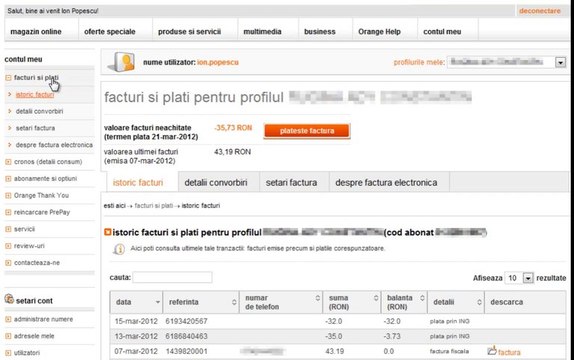Image resolution: width=574 pixels, height=360 pixels.
Task: Open oferte speciale menu
Action: 110,32
